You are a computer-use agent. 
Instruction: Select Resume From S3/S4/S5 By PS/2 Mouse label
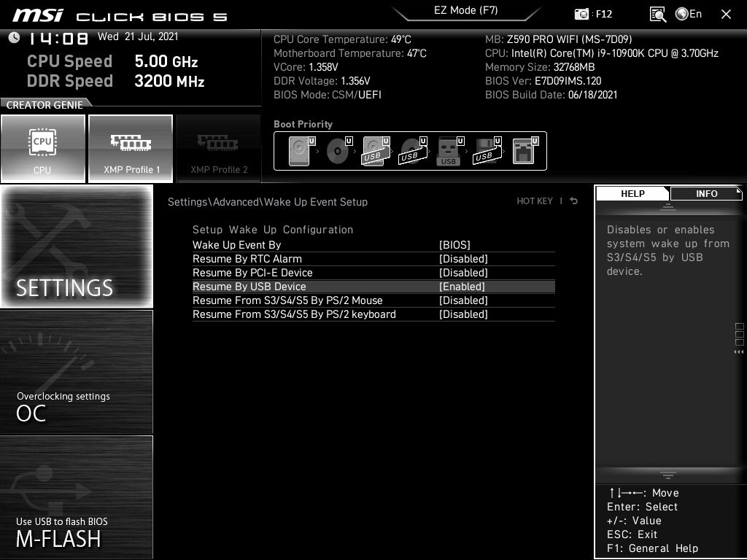pyautogui.click(x=287, y=300)
